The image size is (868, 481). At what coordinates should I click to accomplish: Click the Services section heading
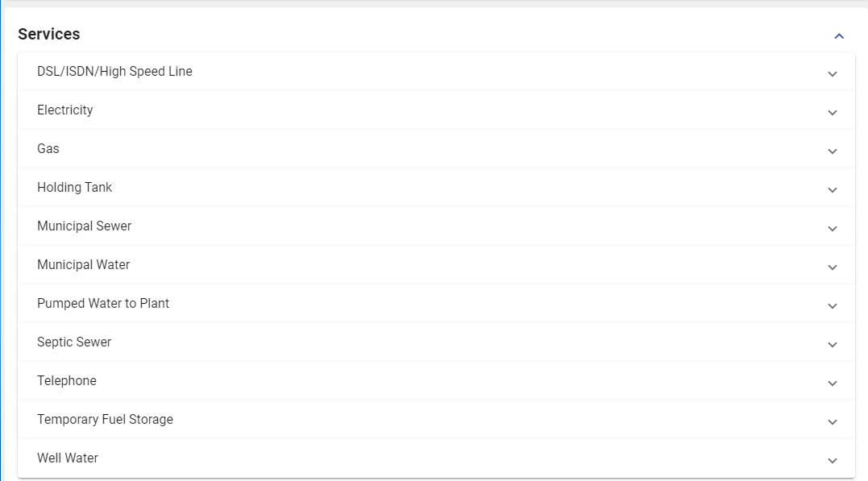pyautogui.click(x=49, y=35)
